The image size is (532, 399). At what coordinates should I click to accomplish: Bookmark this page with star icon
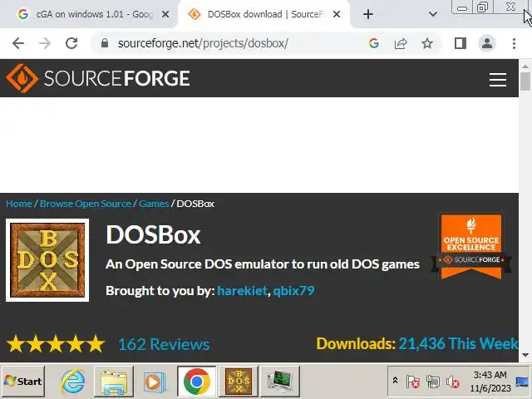[x=427, y=43]
